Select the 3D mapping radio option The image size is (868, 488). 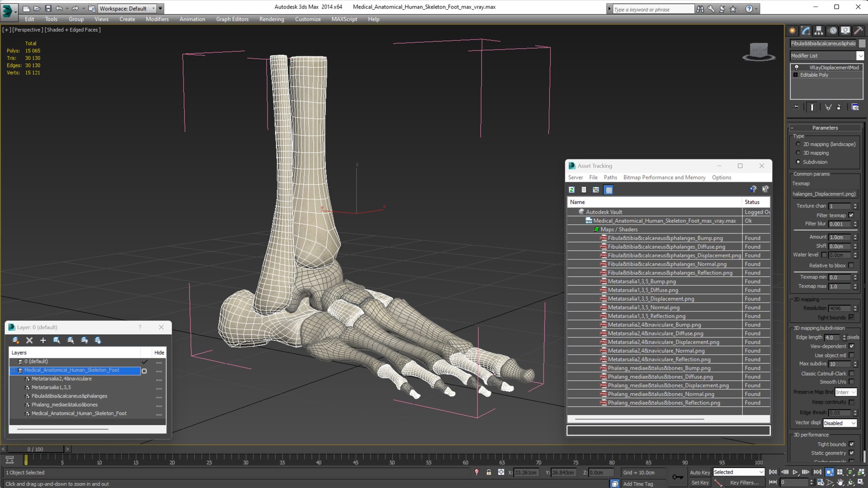click(798, 153)
